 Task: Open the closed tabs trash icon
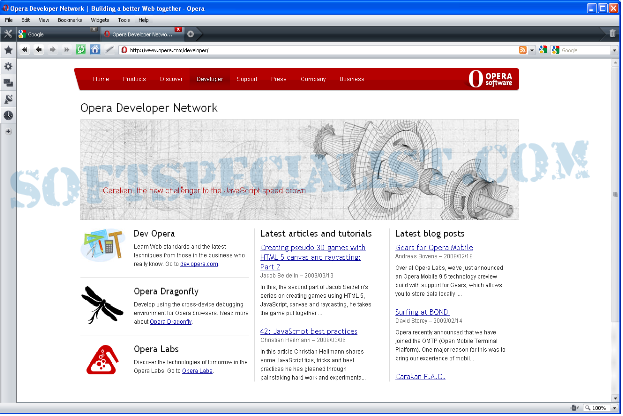[x=612, y=33]
